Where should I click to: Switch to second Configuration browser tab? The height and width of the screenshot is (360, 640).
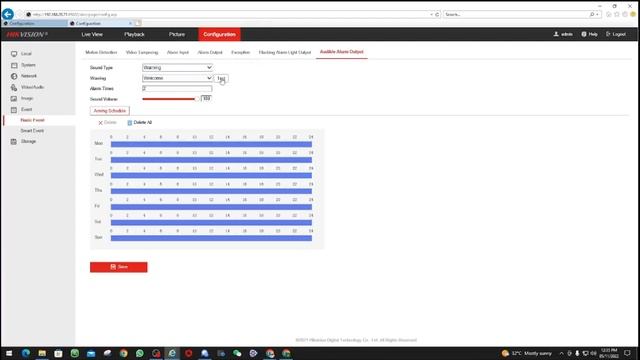click(x=100, y=24)
